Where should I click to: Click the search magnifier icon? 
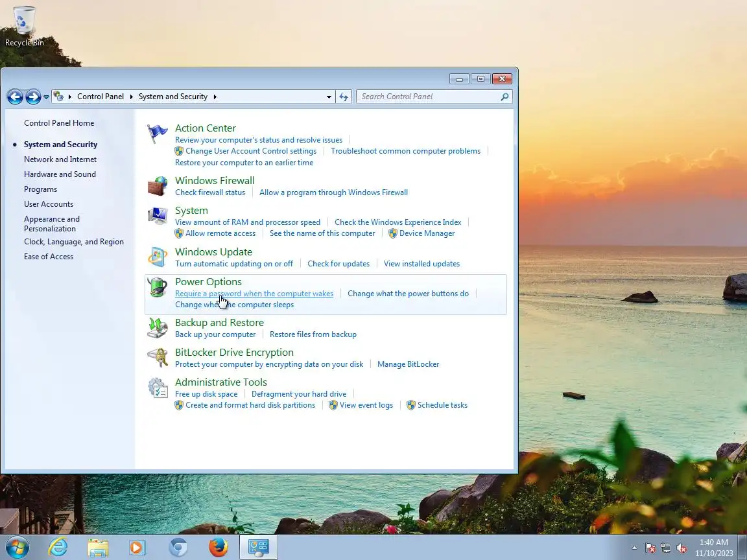point(504,97)
